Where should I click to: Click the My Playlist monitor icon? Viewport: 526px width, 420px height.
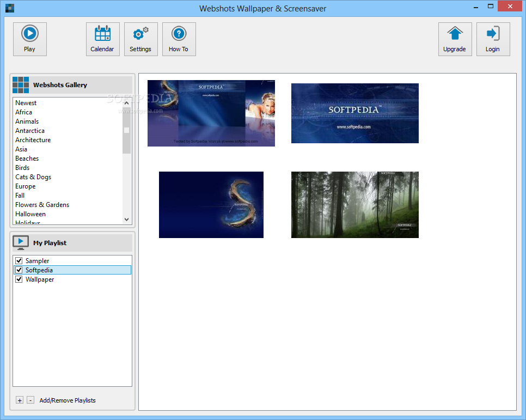[x=21, y=243]
